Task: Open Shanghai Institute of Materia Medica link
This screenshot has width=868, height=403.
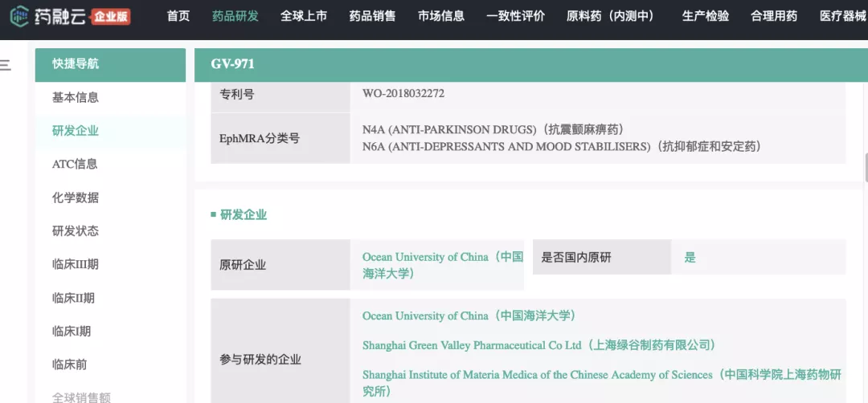Action: 602,383
